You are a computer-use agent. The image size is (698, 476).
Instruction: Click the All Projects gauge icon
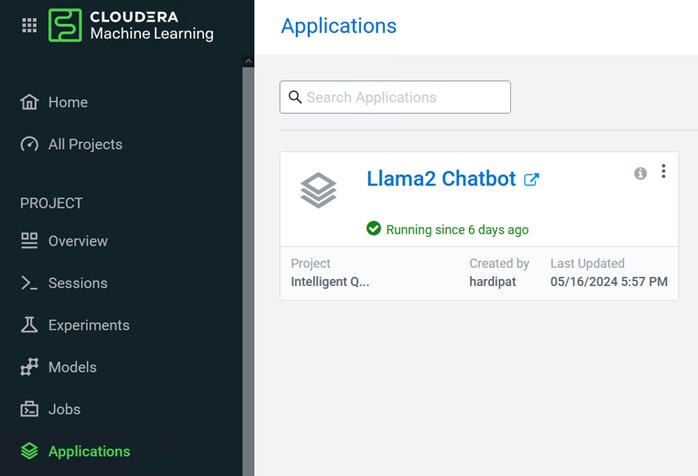click(29, 144)
